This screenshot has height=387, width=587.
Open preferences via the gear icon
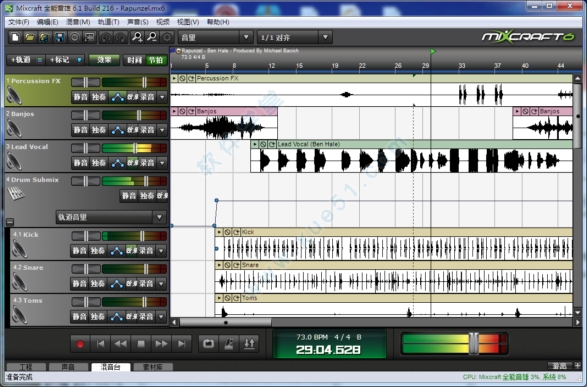167,37
